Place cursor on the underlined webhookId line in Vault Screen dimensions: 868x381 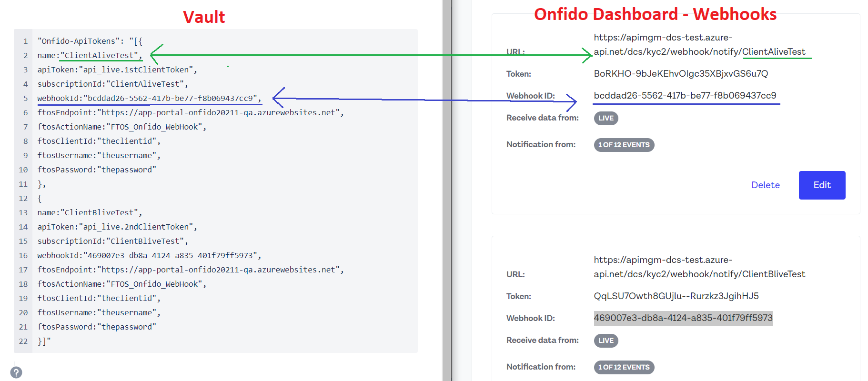click(x=149, y=99)
